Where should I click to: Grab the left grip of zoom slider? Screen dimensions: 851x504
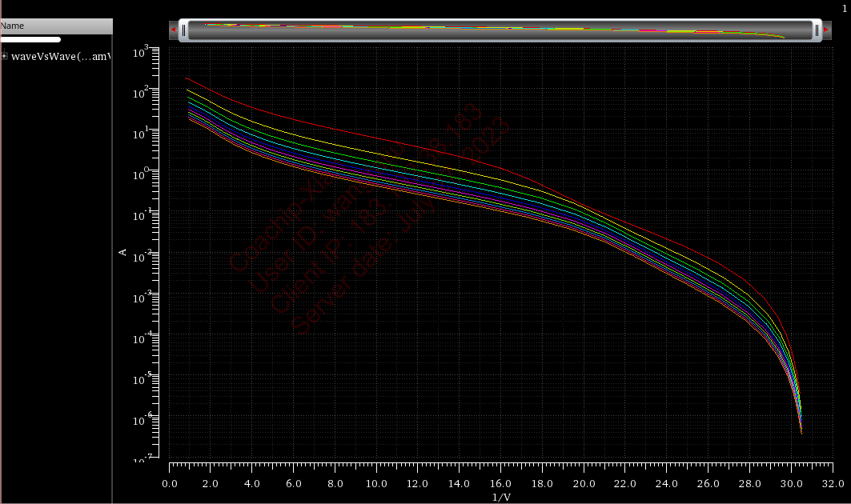(183, 30)
